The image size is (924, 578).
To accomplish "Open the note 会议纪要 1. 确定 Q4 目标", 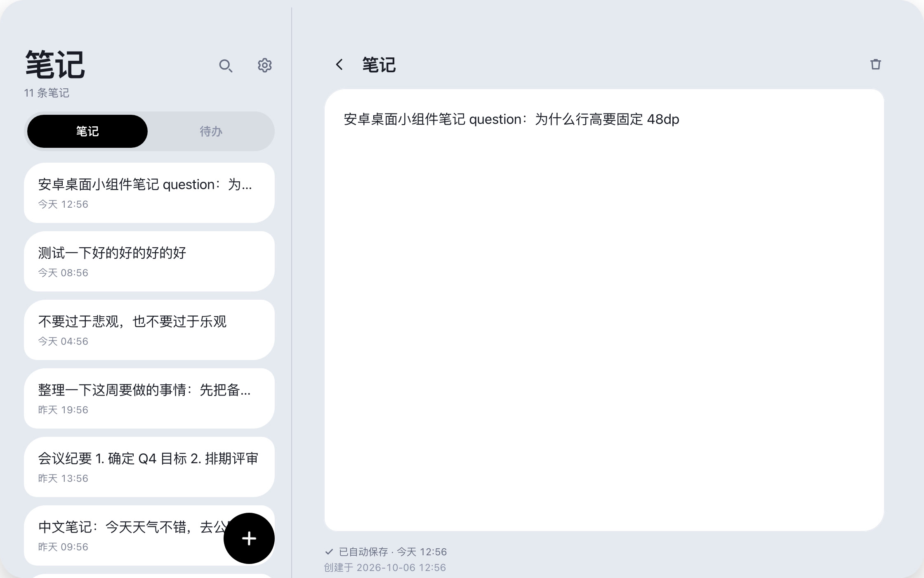I will 149,467.
